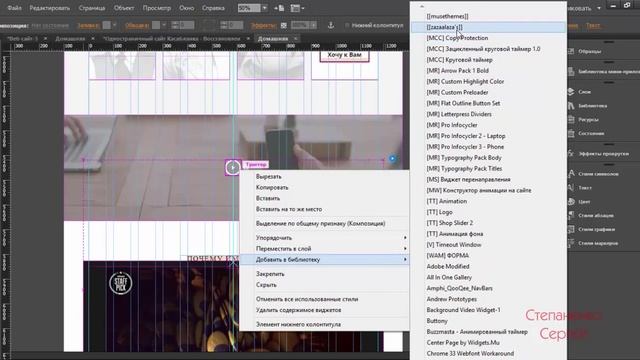The height and width of the screenshot is (360, 640).
Task: Click the view options grid icon in menu bar
Action: (295, 8)
